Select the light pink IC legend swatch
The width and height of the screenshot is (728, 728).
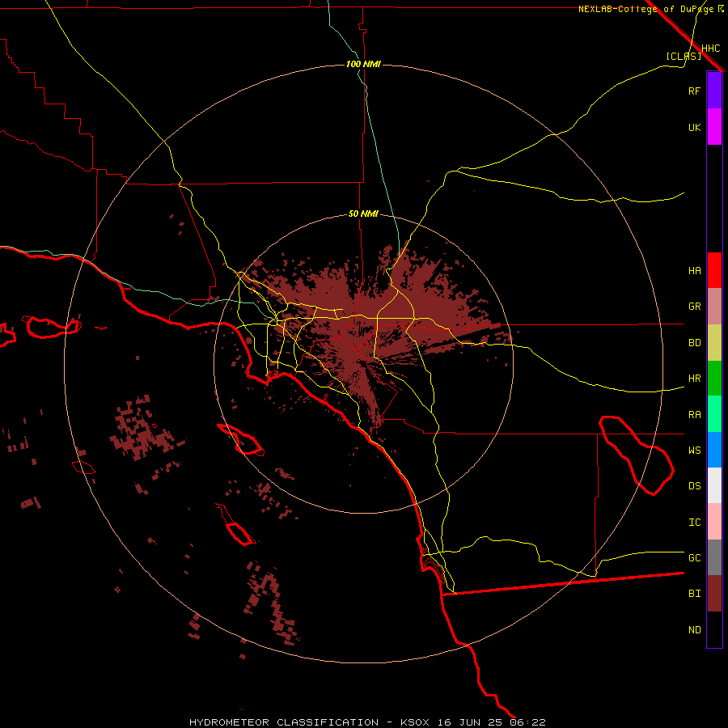pos(714,522)
